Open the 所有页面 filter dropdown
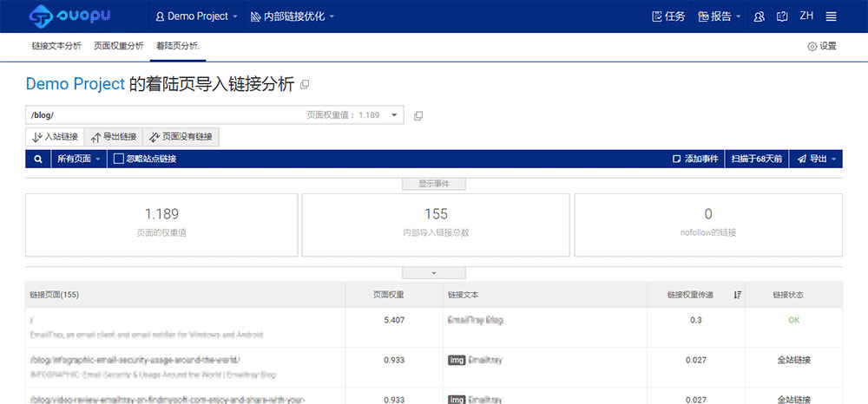 79,160
